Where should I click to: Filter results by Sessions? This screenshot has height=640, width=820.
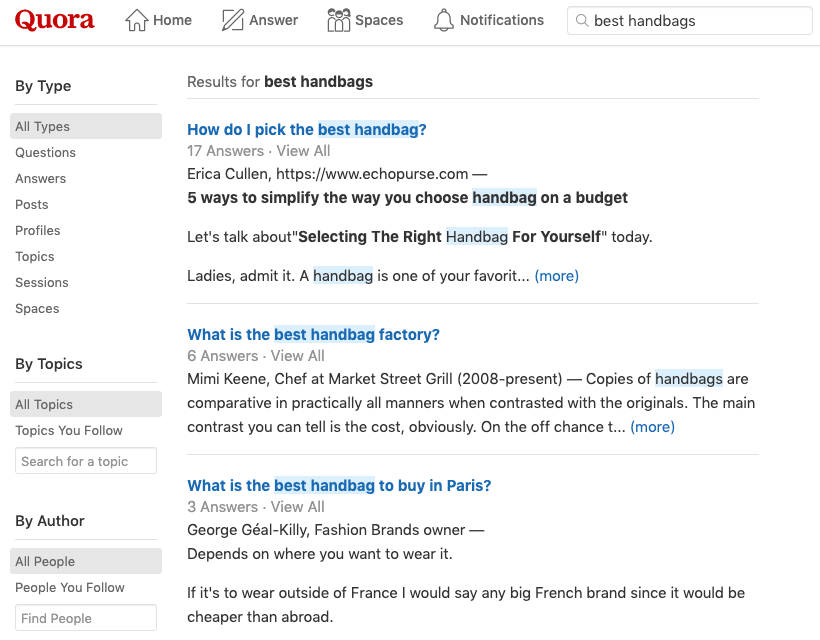[42, 282]
